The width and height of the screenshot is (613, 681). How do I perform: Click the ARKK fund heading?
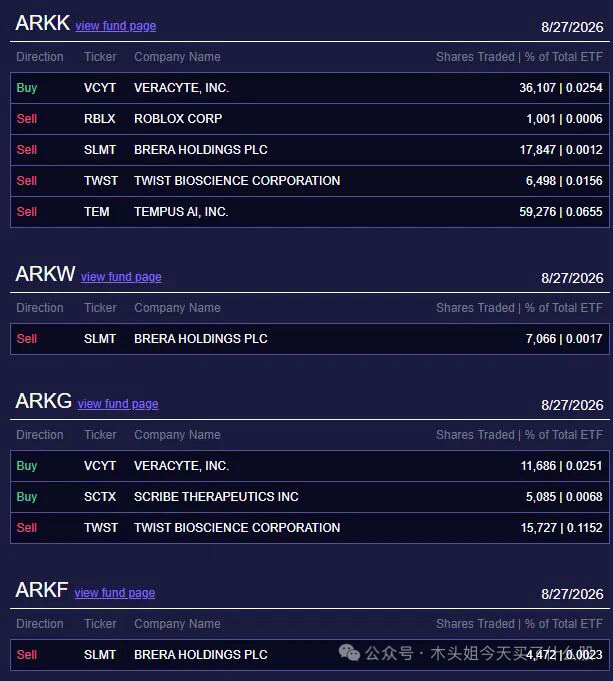(x=43, y=23)
